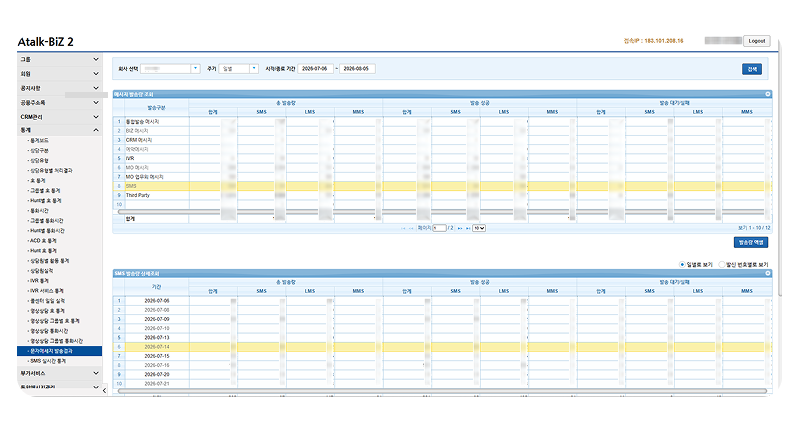Expand the CRM관리 sidebar section
The image size is (800, 427).
59,117
